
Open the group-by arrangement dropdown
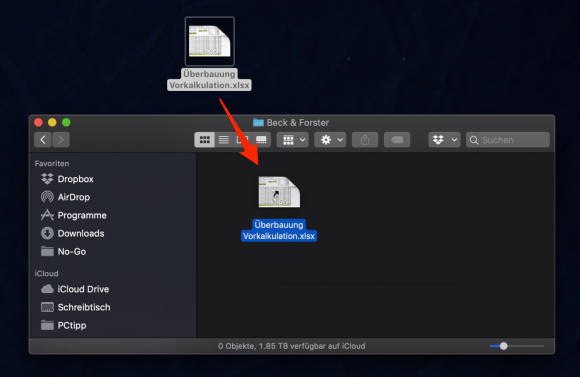click(x=293, y=140)
